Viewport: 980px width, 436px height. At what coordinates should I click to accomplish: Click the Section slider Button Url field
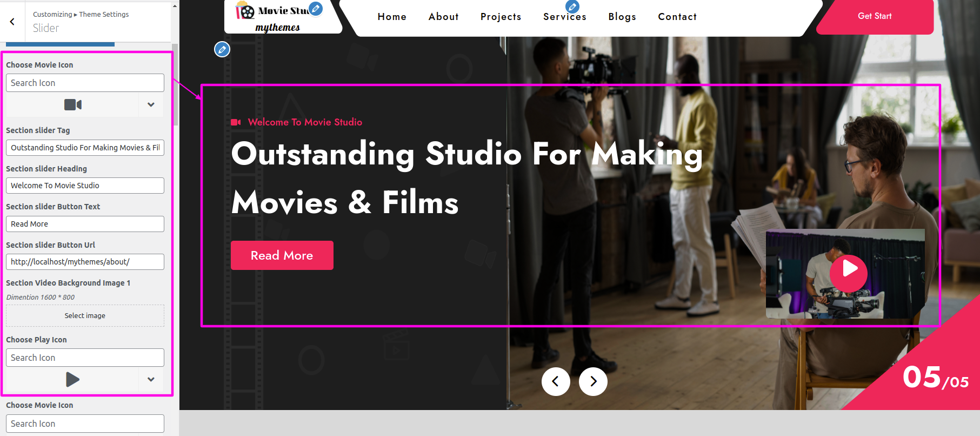tap(85, 262)
